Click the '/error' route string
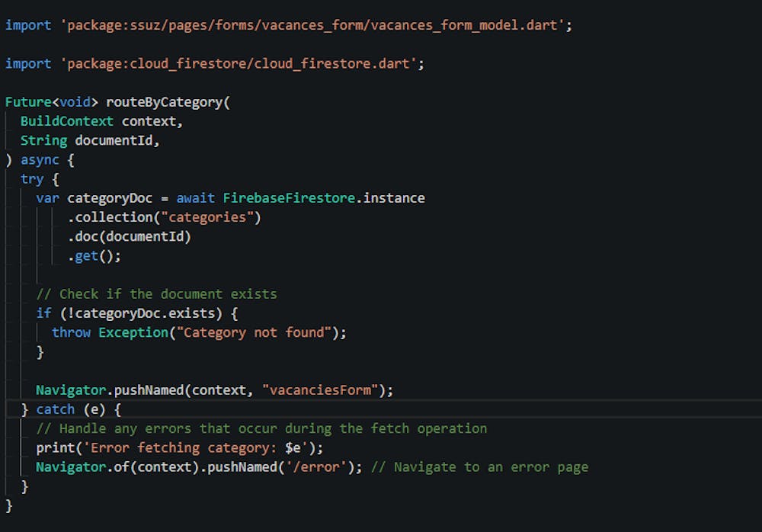762x532 pixels. 316,467
